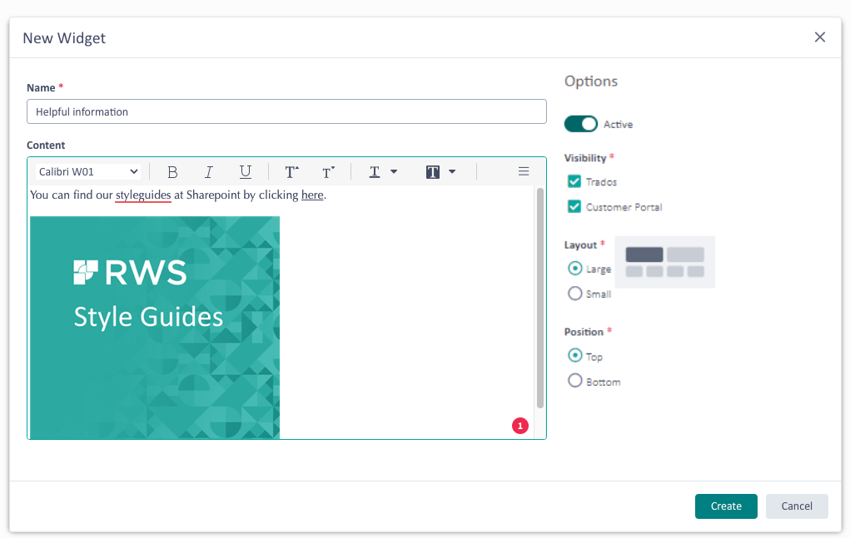Screen dimensions: 850x538
Task: Expand the text color dropdown
Action: [x=383, y=172]
